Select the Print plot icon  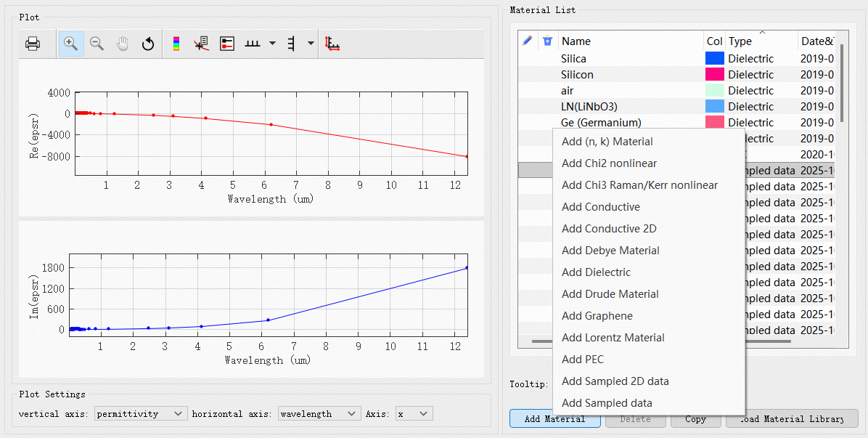click(32, 43)
